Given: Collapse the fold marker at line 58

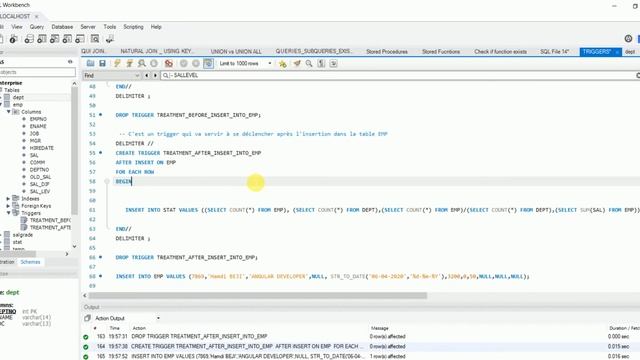Looking at the screenshot, I should 107,181.
